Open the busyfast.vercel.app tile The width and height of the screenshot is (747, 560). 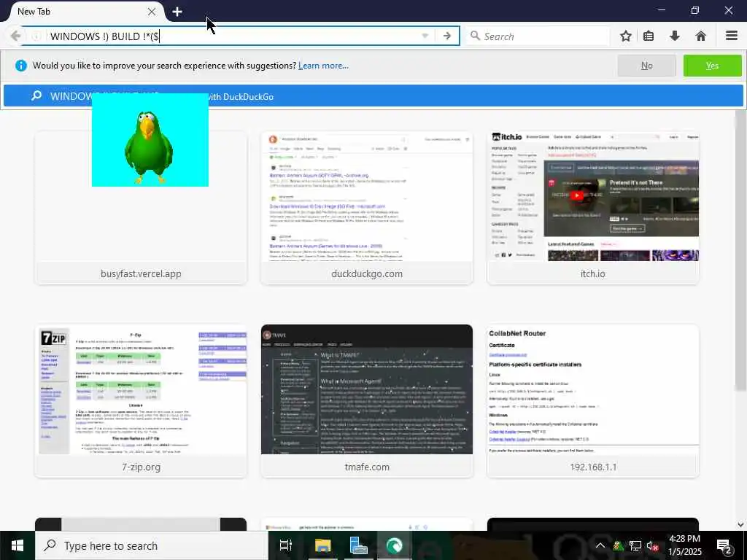click(141, 208)
